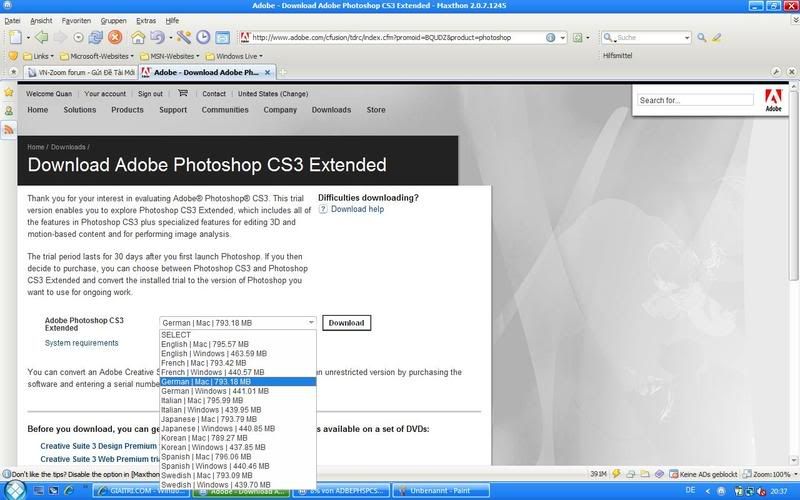Click the window layout icon in toolbar
800x500 pixels.
click(x=222, y=37)
